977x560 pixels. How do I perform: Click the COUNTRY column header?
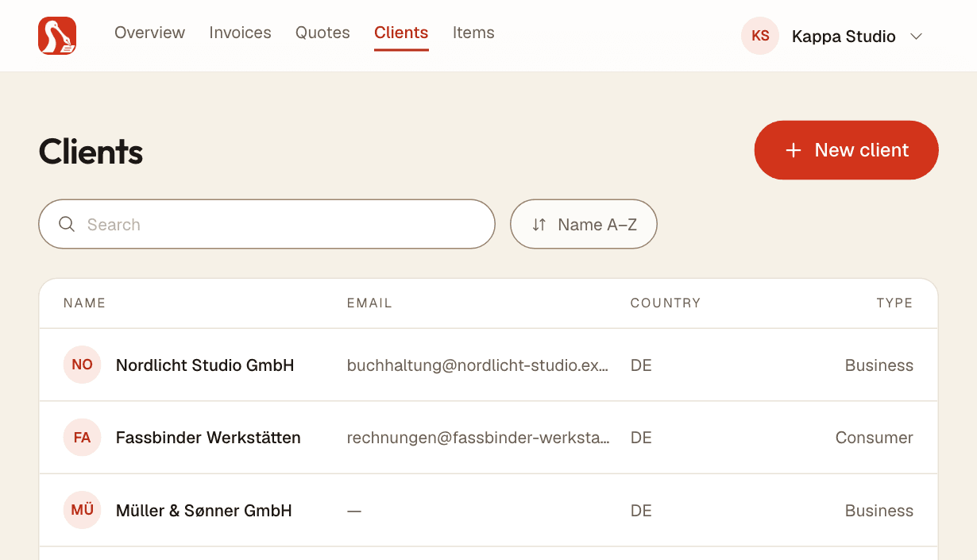[x=666, y=303]
